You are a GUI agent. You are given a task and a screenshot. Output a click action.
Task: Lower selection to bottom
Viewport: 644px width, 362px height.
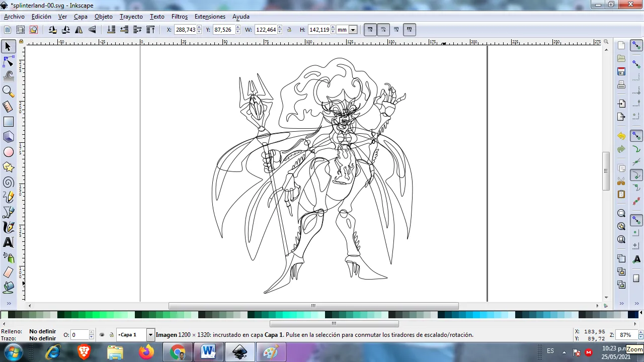pyautogui.click(x=111, y=30)
